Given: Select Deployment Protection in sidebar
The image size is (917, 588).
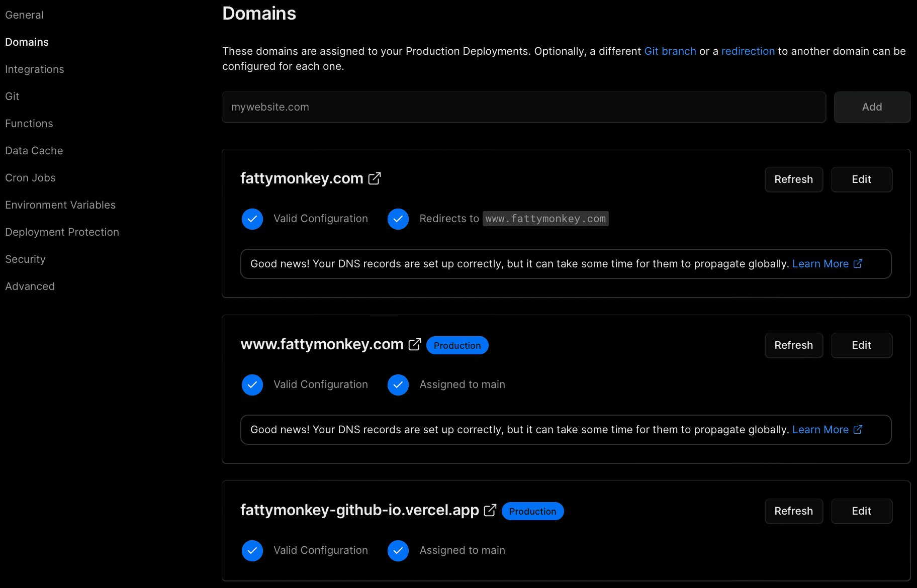Looking at the screenshot, I should click(62, 232).
